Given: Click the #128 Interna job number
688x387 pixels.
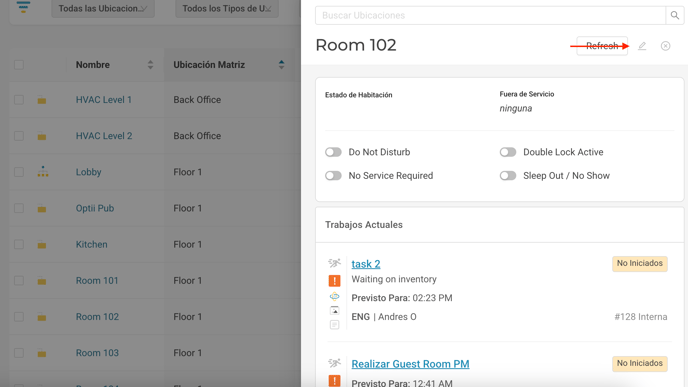Looking at the screenshot, I should 641,317.
